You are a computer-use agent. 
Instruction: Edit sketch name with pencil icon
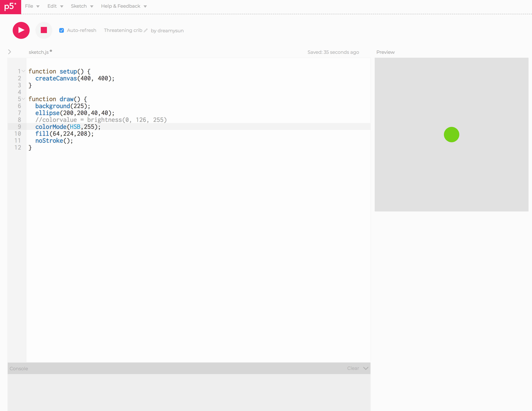(146, 30)
